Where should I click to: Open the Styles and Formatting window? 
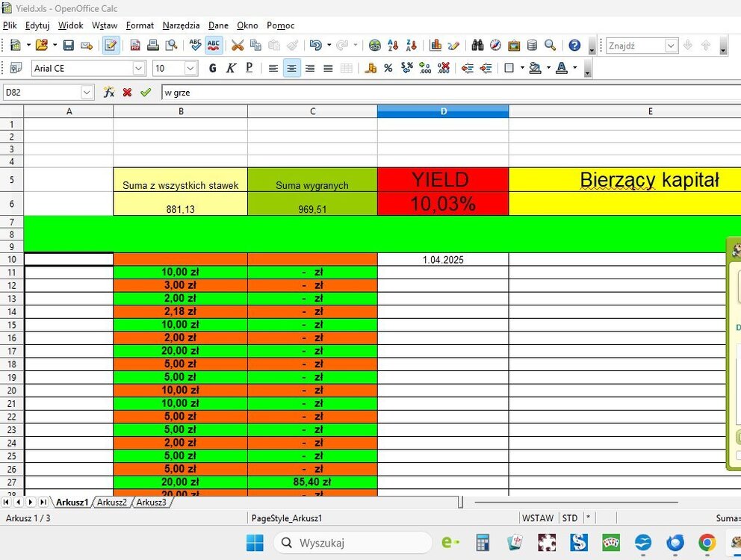tap(16, 69)
